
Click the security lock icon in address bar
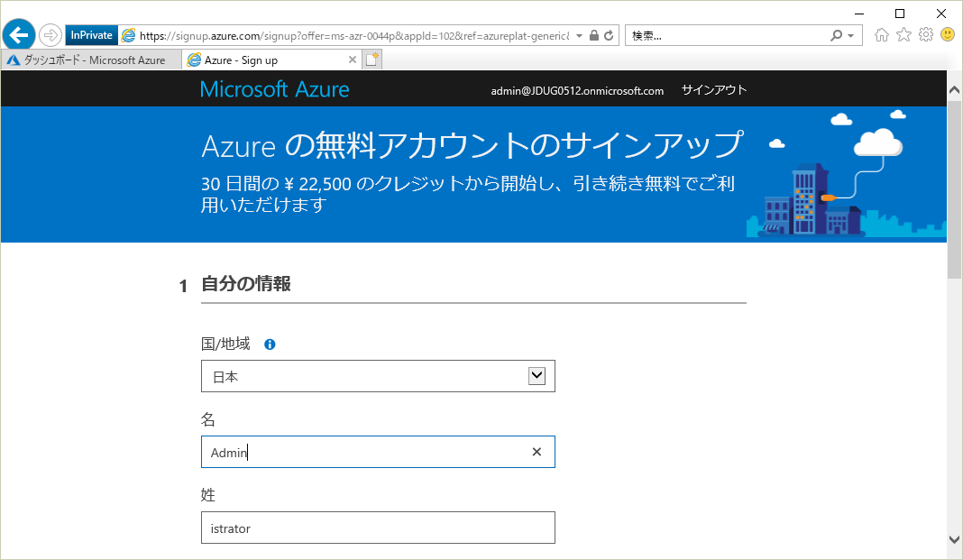594,35
